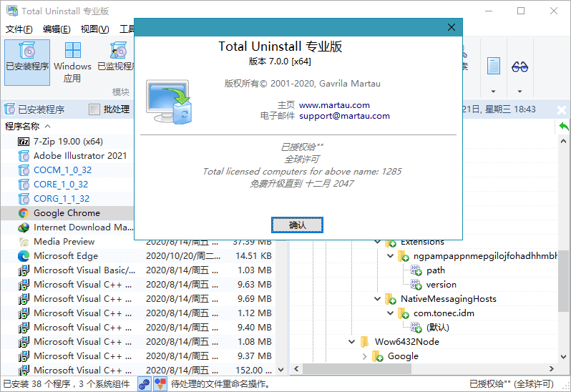Select the 已安装程序 module icon
The height and width of the screenshot is (392, 571).
[26, 56]
